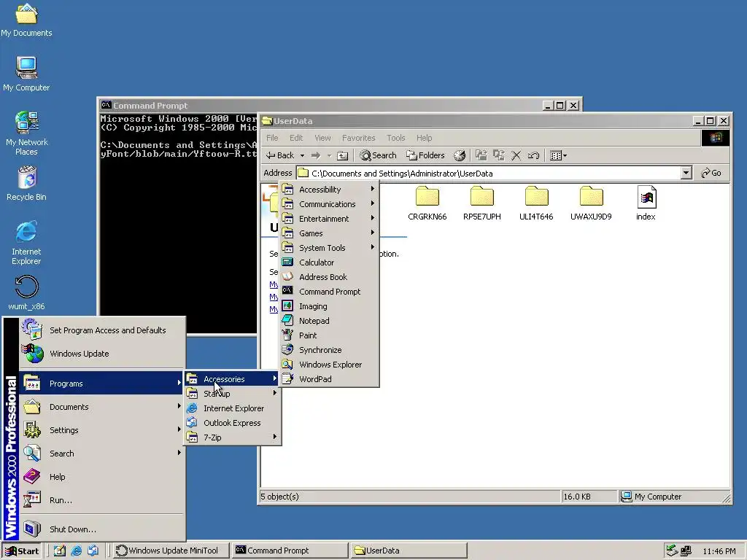Image resolution: width=747 pixels, height=560 pixels.
Task: Open the Help menu in UserData window
Action: [424, 138]
